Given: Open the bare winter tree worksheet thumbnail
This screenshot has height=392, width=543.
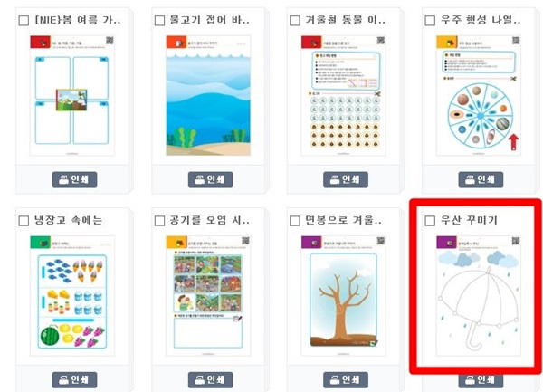Looking at the screenshot, I should (x=343, y=296).
